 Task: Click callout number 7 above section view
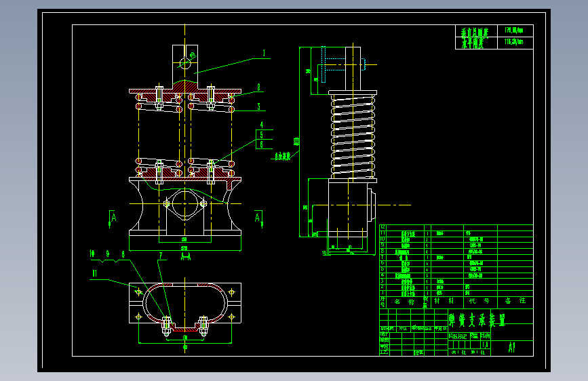pos(161,256)
